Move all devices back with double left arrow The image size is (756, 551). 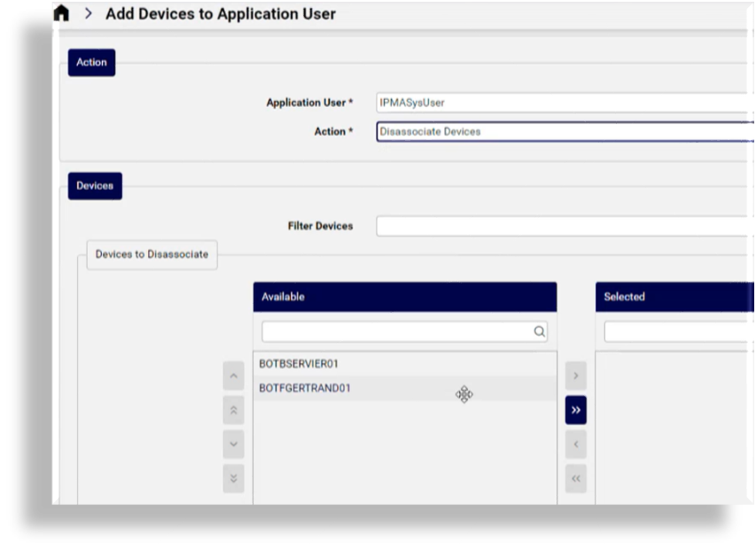(x=575, y=478)
